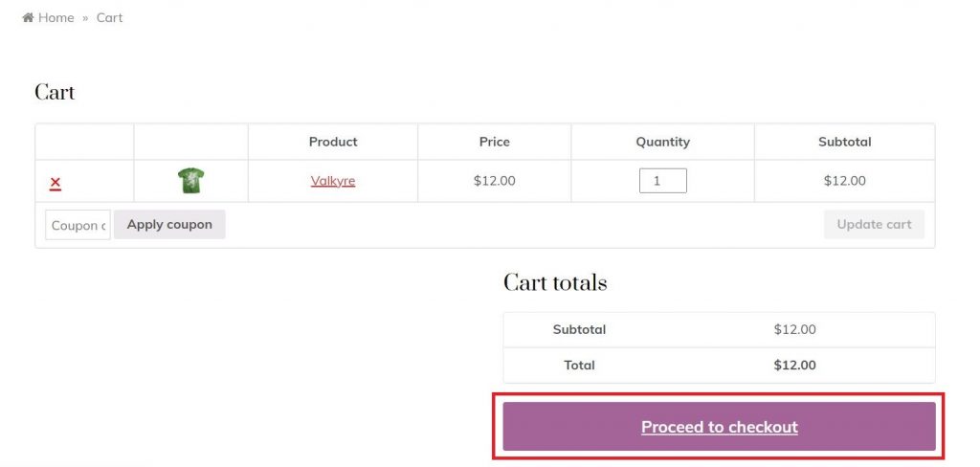Click the Quantity column header
Viewport: 980px width, 467px height.
[663, 142]
